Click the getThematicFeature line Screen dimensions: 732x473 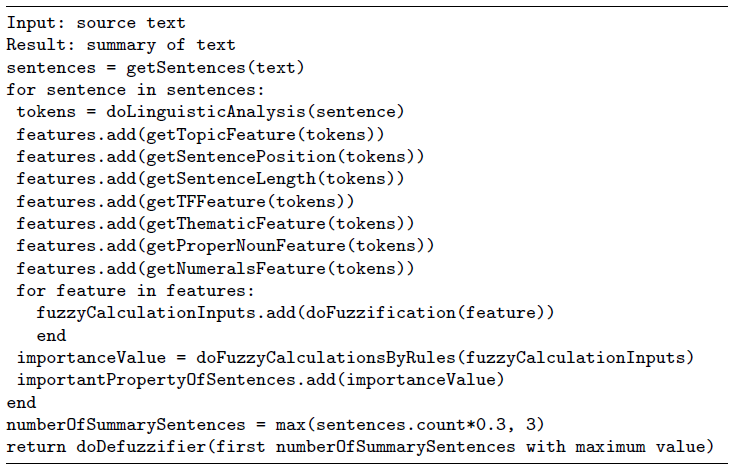click(x=215, y=223)
